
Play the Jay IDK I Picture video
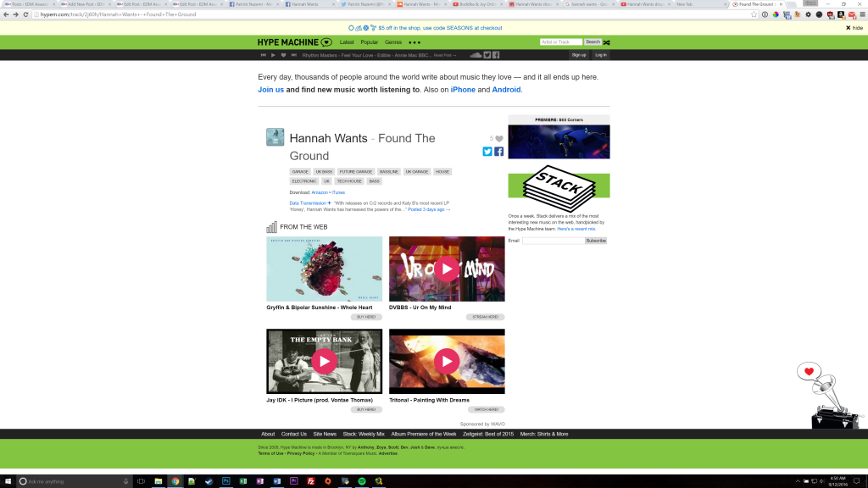point(325,361)
